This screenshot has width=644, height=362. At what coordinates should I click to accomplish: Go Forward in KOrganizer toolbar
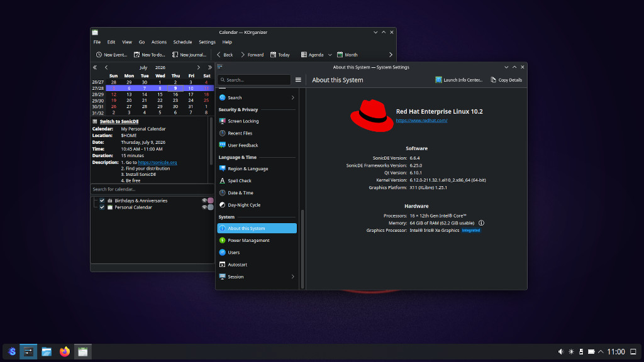pos(252,55)
